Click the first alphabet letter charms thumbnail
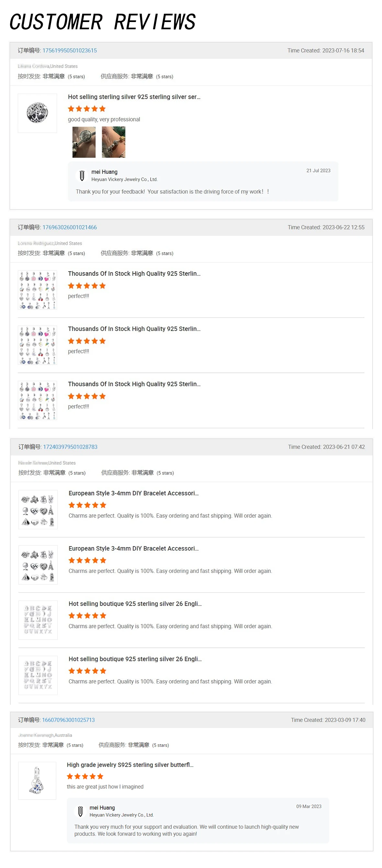Viewport: 382px width, 868px height. [38, 620]
